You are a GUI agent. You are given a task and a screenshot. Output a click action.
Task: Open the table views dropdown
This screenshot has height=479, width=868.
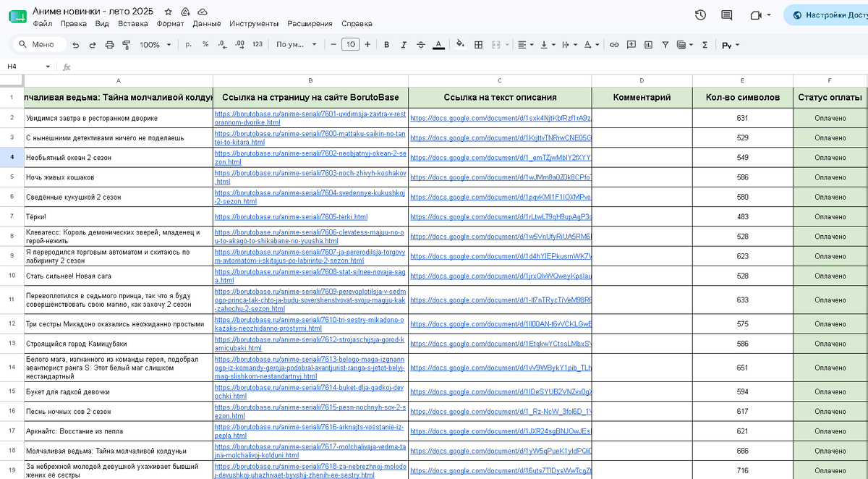pyautogui.click(x=684, y=45)
